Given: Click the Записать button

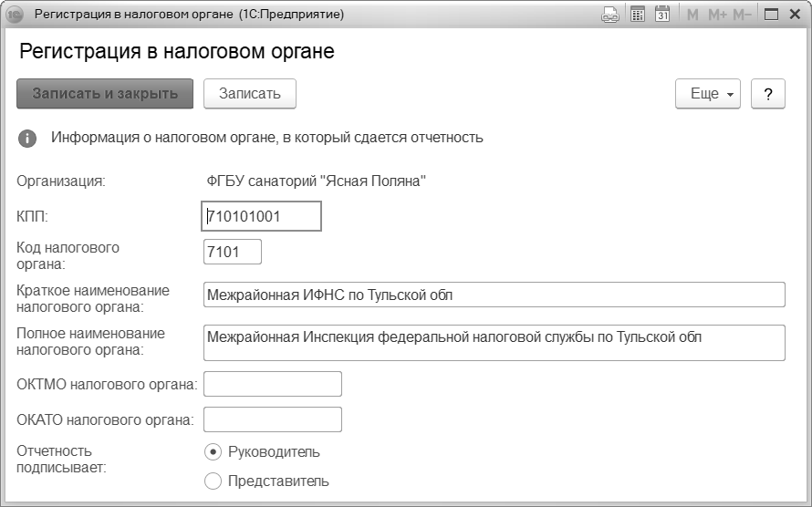Looking at the screenshot, I should (x=250, y=94).
